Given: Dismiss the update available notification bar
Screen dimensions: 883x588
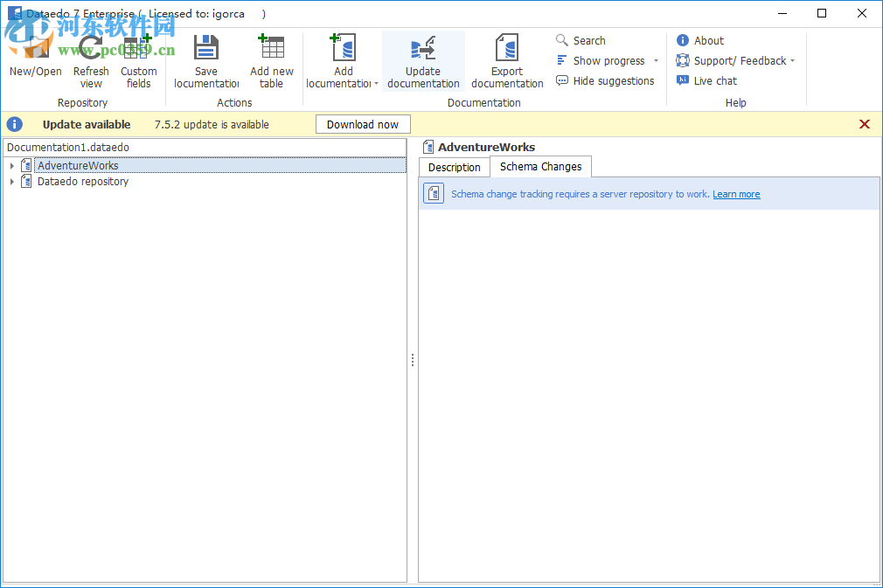Looking at the screenshot, I should click(865, 124).
